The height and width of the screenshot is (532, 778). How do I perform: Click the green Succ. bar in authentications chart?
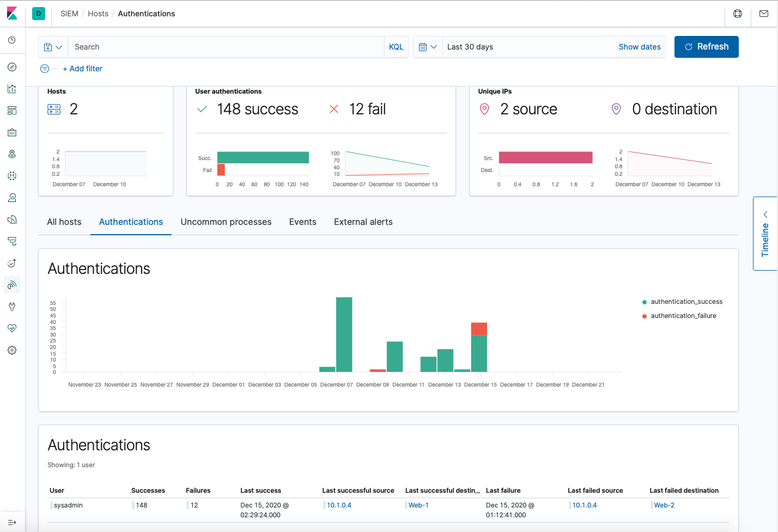[x=263, y=157]
